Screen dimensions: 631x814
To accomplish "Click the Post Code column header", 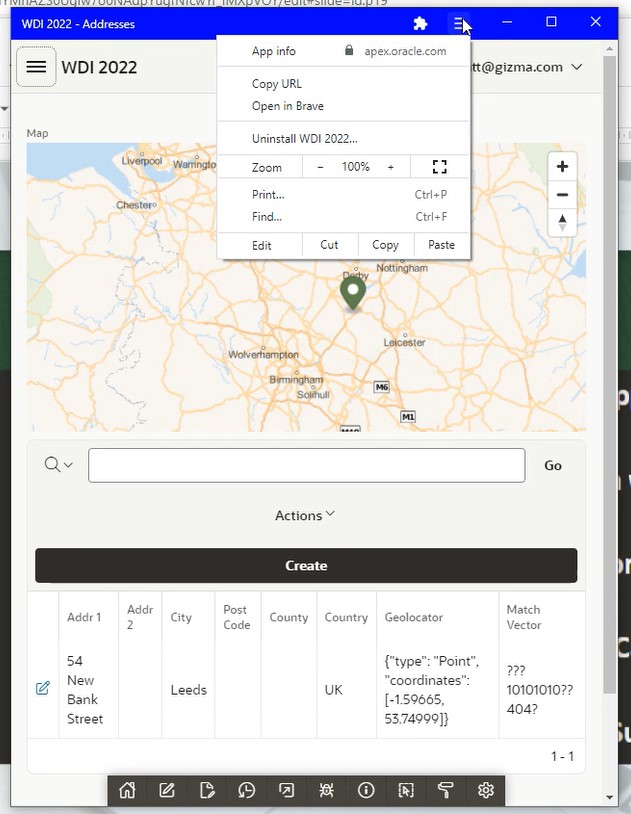I will pos(237,617).
